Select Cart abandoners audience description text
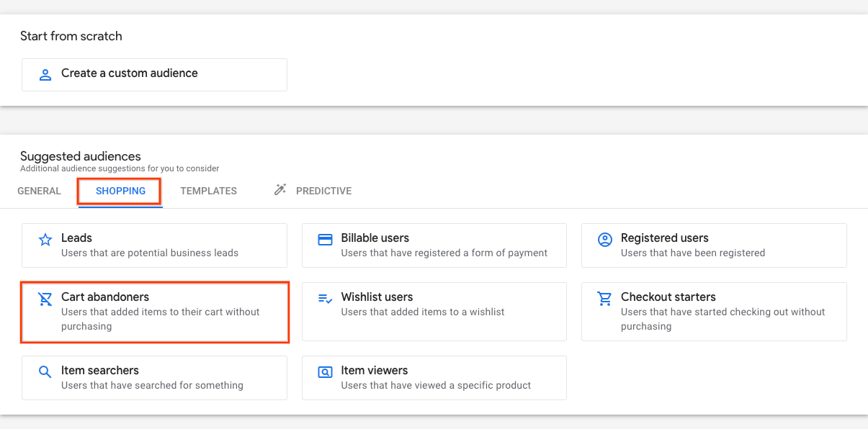Viewport: 868px width, 429px height. click(161, 319)
